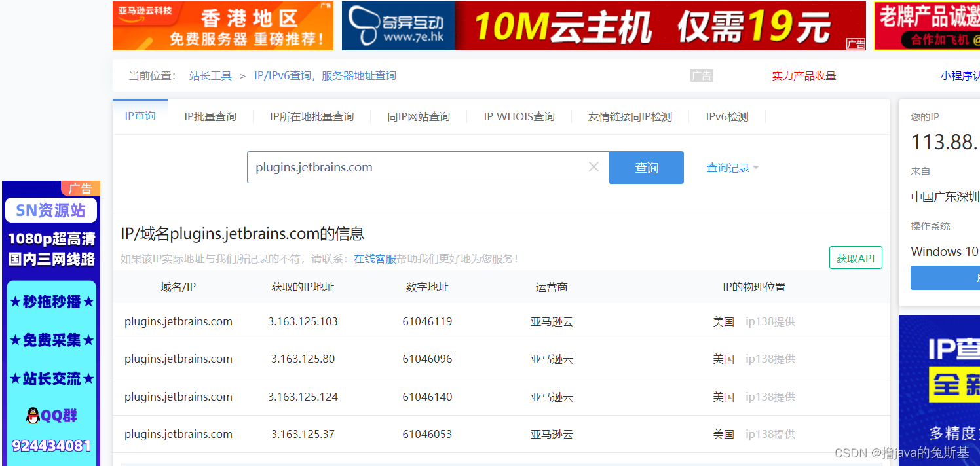Viewport: 980px width, 466px height.
Task: Select the IP WHOIS查询 tab
Action: click(x=519, y=117)
